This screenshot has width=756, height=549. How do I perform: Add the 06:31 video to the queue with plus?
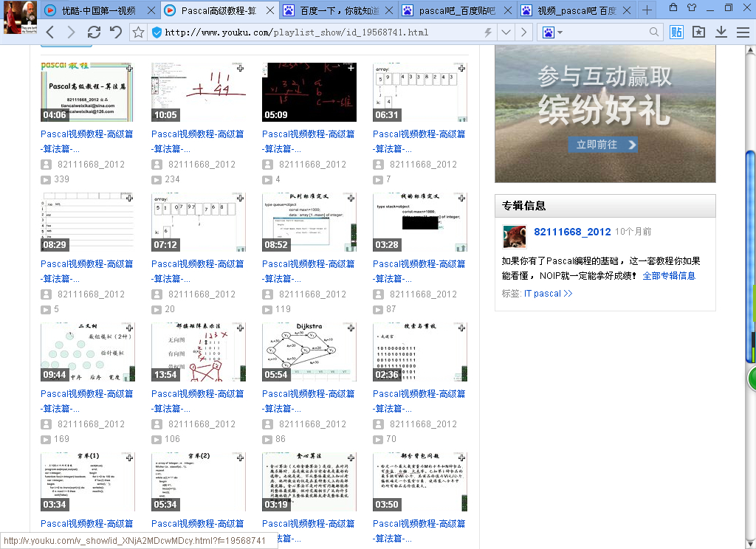point(461,69)
